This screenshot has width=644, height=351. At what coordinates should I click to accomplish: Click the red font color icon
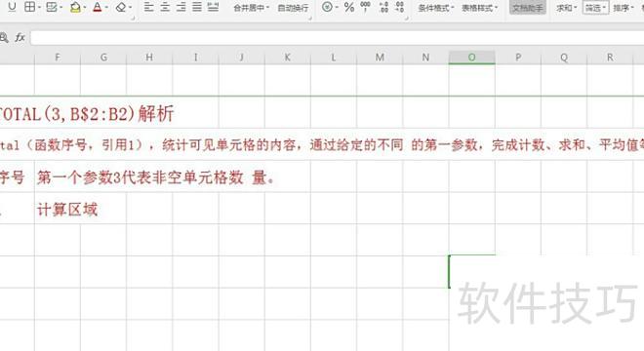pos(98,7)
